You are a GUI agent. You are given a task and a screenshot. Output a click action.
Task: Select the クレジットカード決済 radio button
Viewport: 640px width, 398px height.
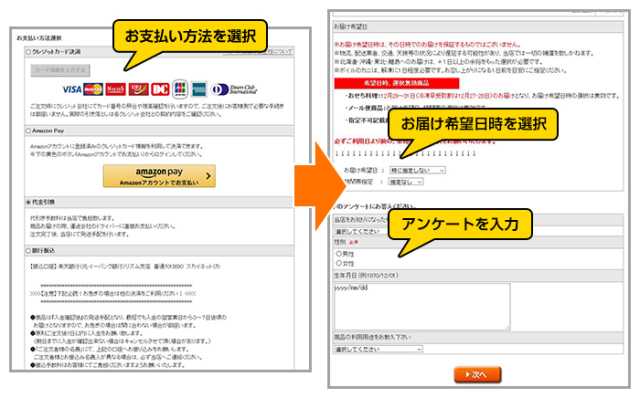28,52
